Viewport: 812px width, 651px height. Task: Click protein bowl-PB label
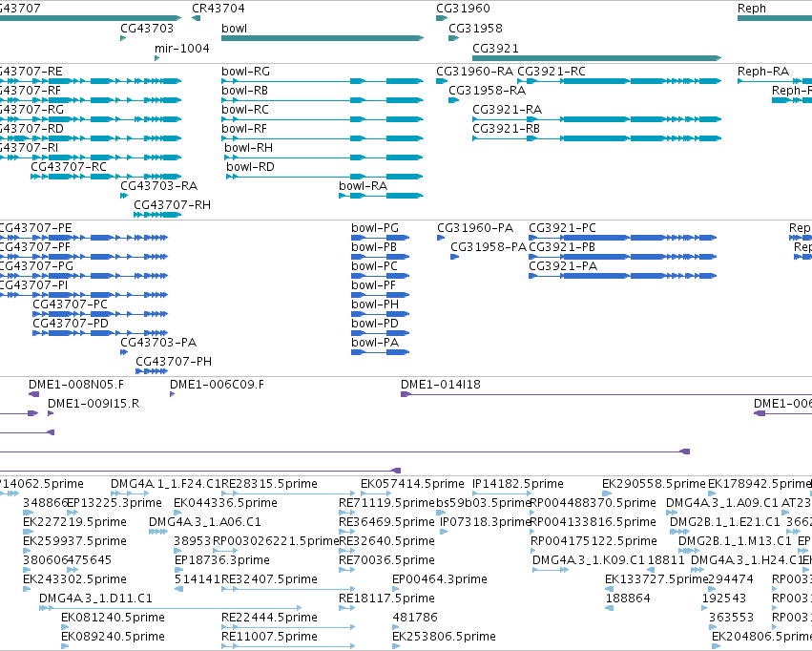pos(374,247)
